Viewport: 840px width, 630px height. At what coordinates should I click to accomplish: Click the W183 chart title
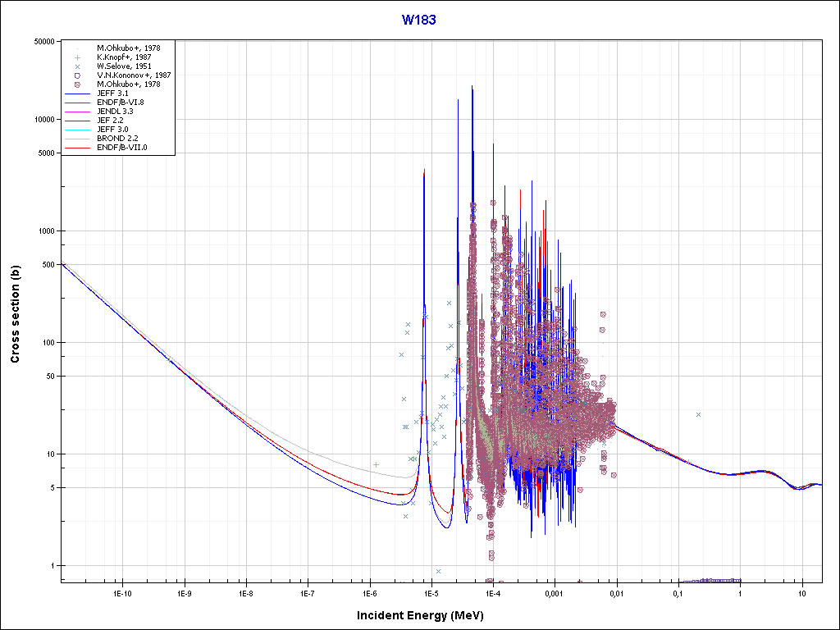click(418, 20)
